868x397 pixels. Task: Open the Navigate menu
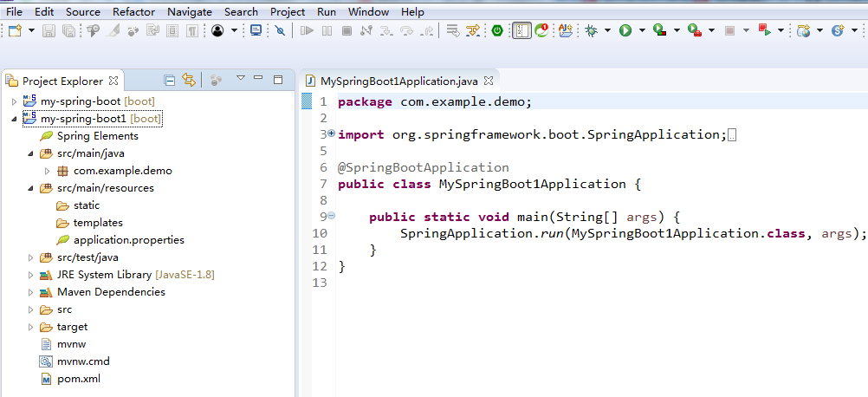click(x=190, y=11)
